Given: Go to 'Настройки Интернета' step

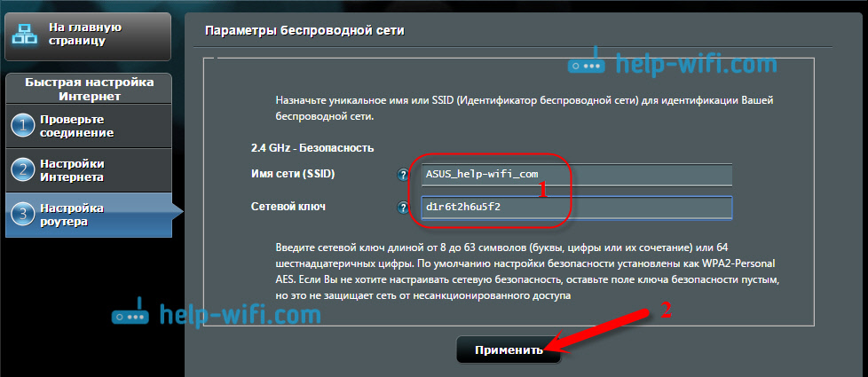Looking at the screenshot, I should [x=73, y=170].
